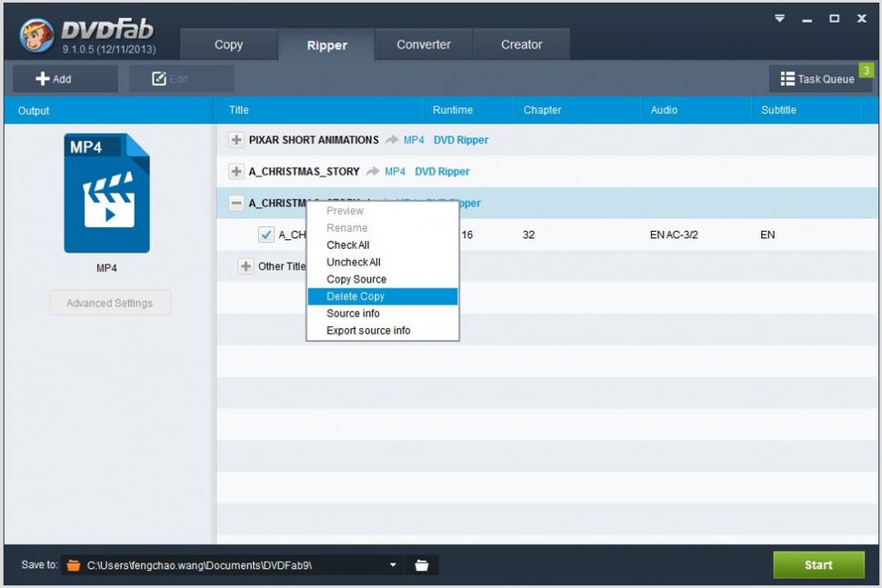Click DVD Ripper link on first A_CHRISTMAS_STORY row
Screen dimensions: 882x588
coord(442,172)
